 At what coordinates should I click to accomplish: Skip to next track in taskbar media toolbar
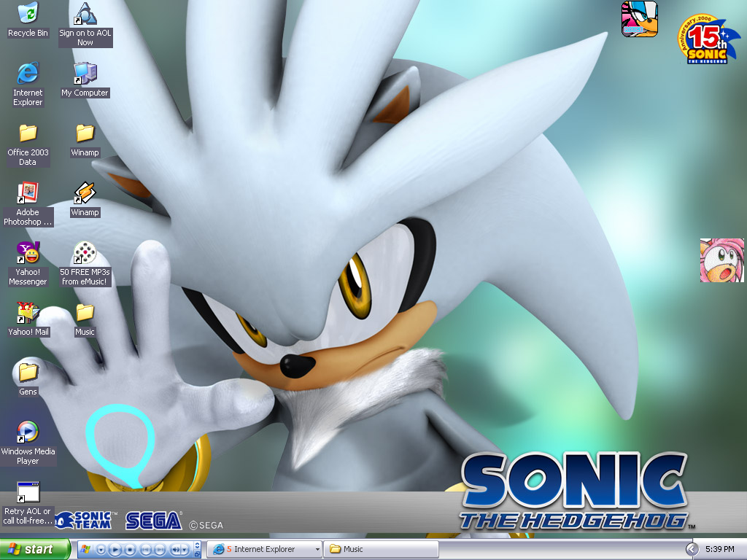160,550
